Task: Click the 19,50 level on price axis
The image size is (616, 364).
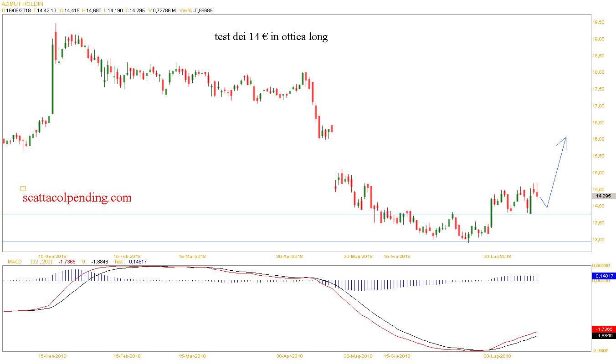Action: (598, 22)
